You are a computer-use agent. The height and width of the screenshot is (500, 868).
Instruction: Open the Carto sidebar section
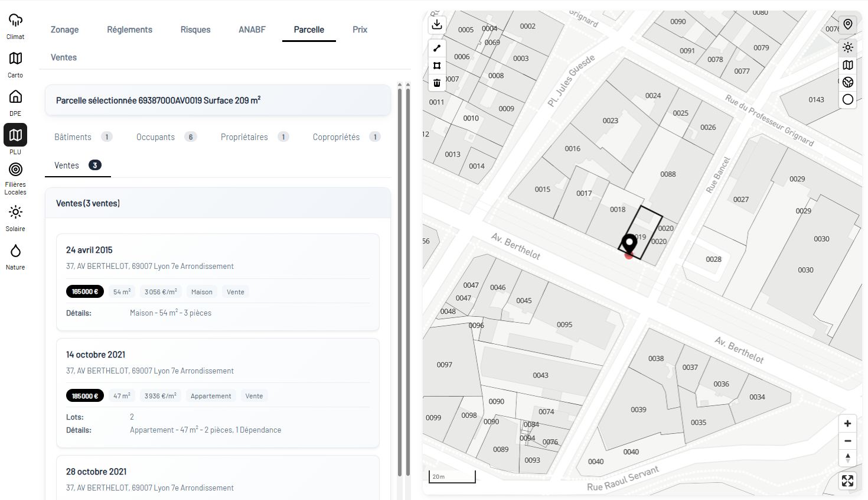[x=15, y=64]
